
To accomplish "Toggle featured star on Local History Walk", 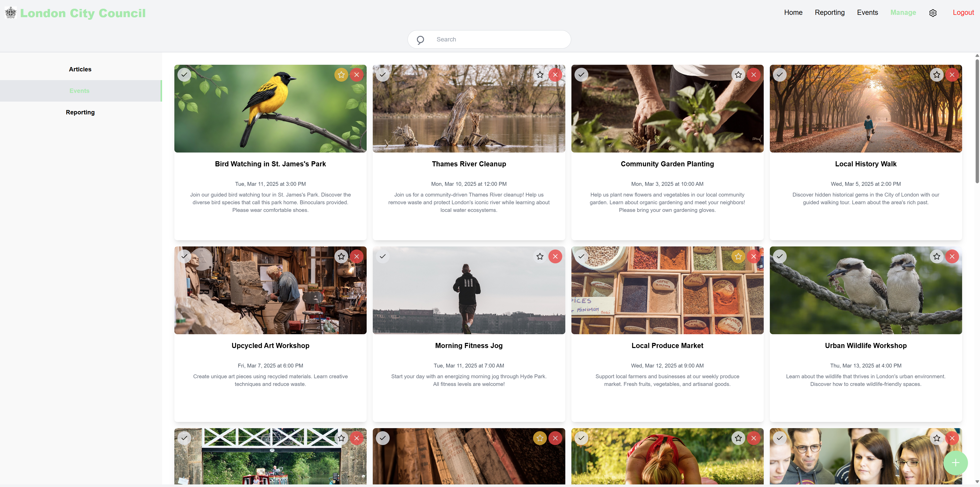I will coord(937,75).
